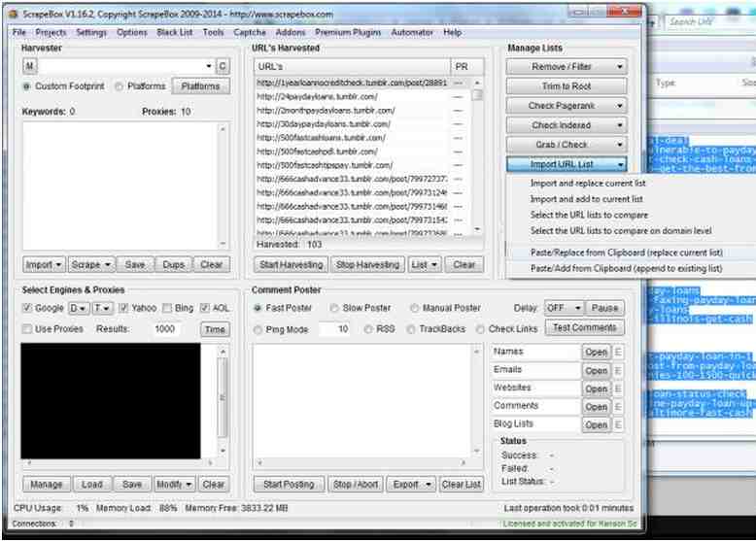Click the ScrapeBox title bar app icon
Image resolution: width=756 pixels, height=541 pixels.
[x=13, y=14]
